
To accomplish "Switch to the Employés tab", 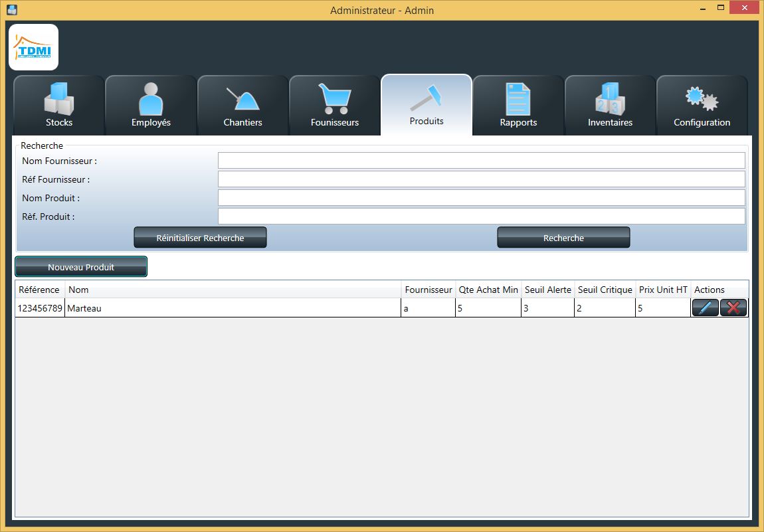I will click(x=151, y=106).
